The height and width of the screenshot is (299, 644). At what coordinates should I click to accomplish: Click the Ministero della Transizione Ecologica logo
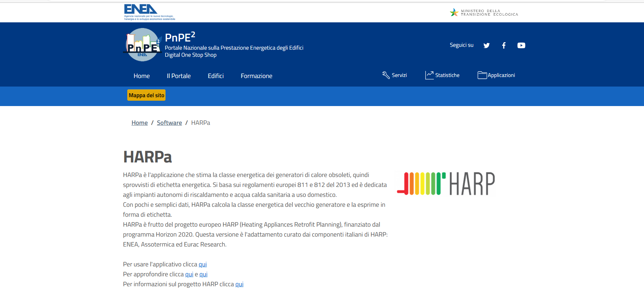(x=484, y=13)
